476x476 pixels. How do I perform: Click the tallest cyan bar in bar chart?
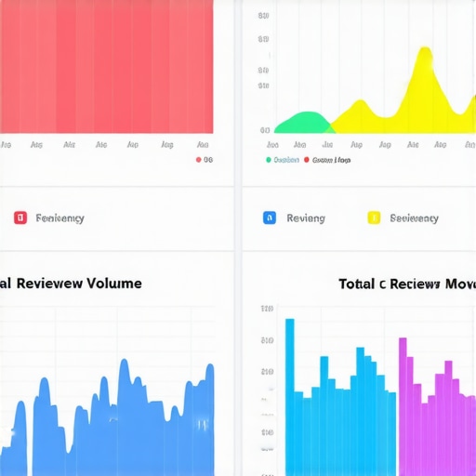[x=290, y=397]
